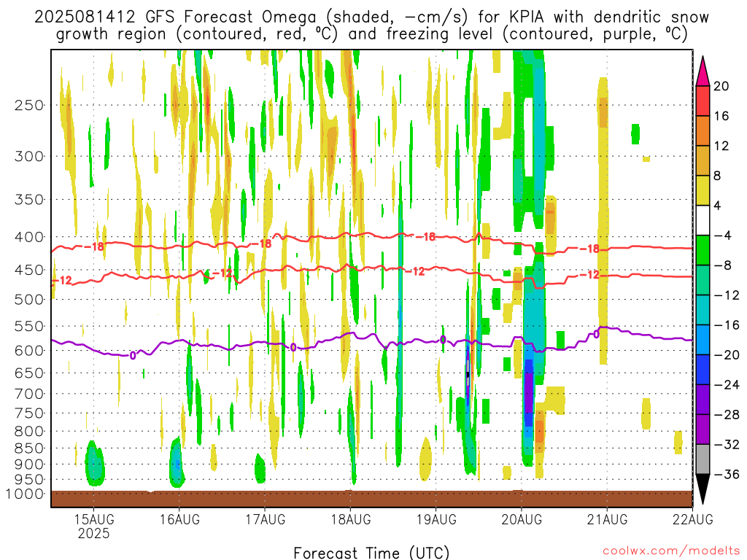747x560 pixels.
Task: Click the 20AUG date label
Action: pyautogui.click(x=522, y=519)
